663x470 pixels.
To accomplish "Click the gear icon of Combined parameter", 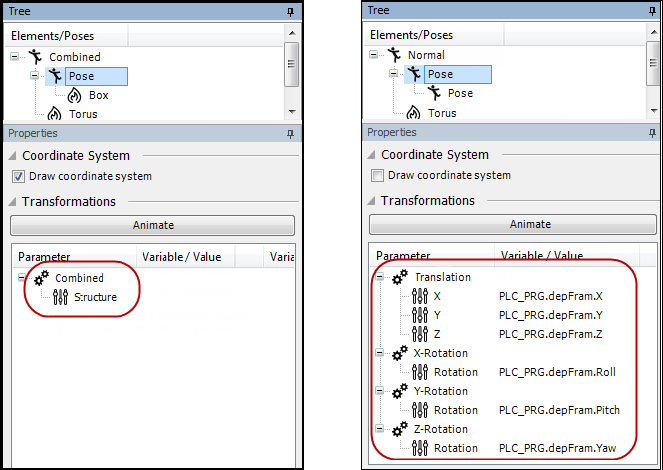I will point(41,278).
